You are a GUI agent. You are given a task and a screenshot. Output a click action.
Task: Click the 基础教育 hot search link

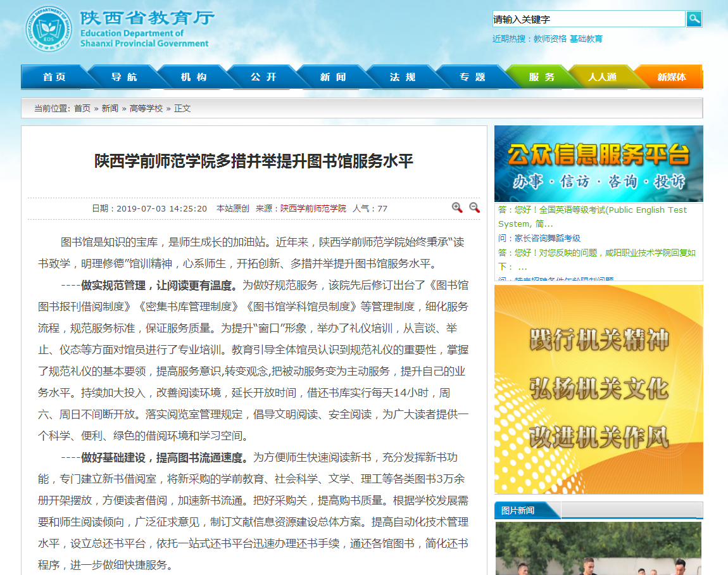586,39
